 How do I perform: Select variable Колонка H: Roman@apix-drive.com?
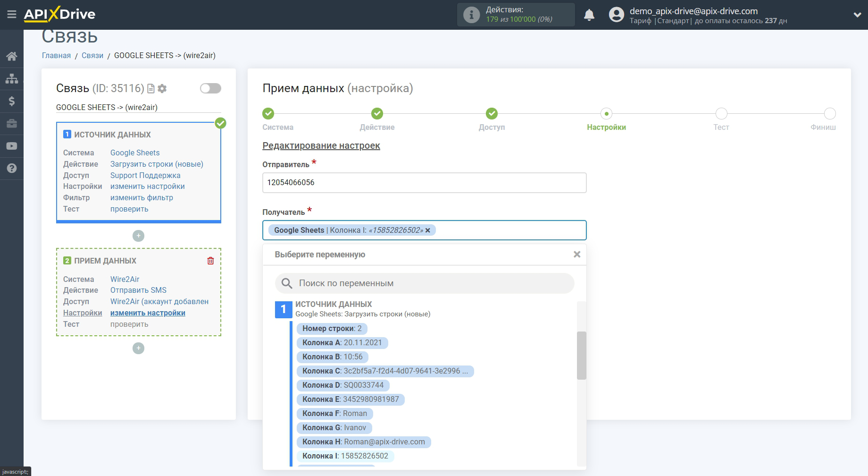click(x=364, y=442)
